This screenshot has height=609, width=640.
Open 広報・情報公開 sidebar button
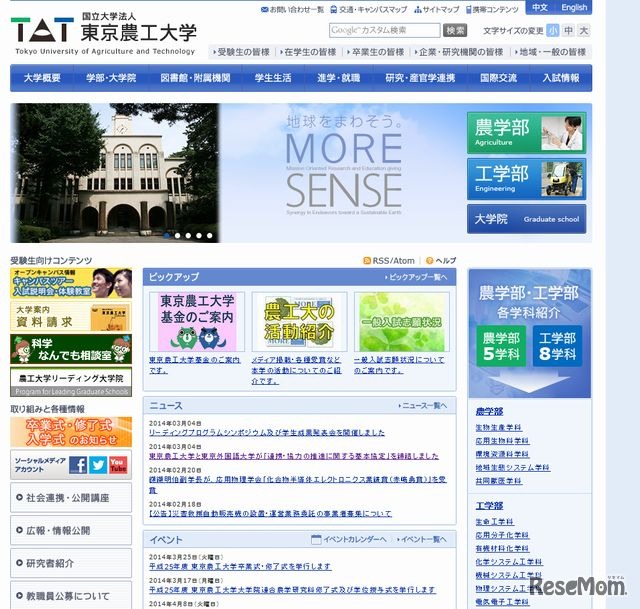pyautogui.click(x=71, y=530)
